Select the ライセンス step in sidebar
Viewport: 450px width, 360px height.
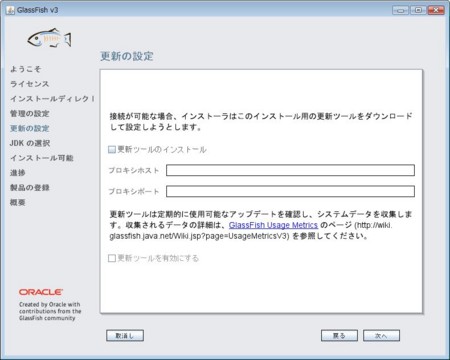pos(30,84)
